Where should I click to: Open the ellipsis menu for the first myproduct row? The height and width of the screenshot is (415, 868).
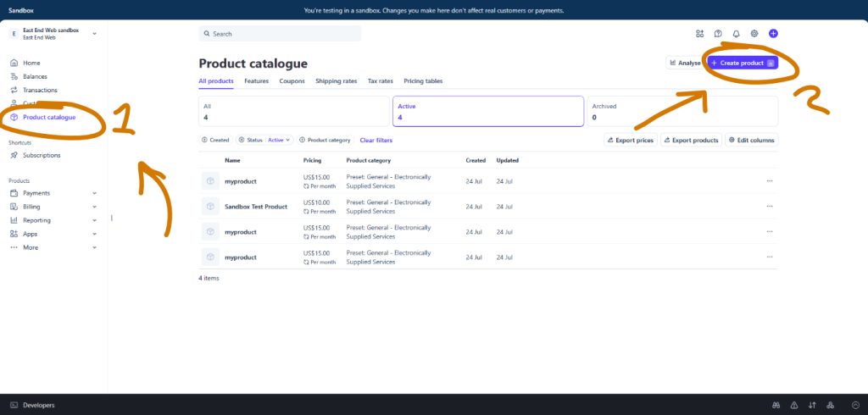[770, 181]
